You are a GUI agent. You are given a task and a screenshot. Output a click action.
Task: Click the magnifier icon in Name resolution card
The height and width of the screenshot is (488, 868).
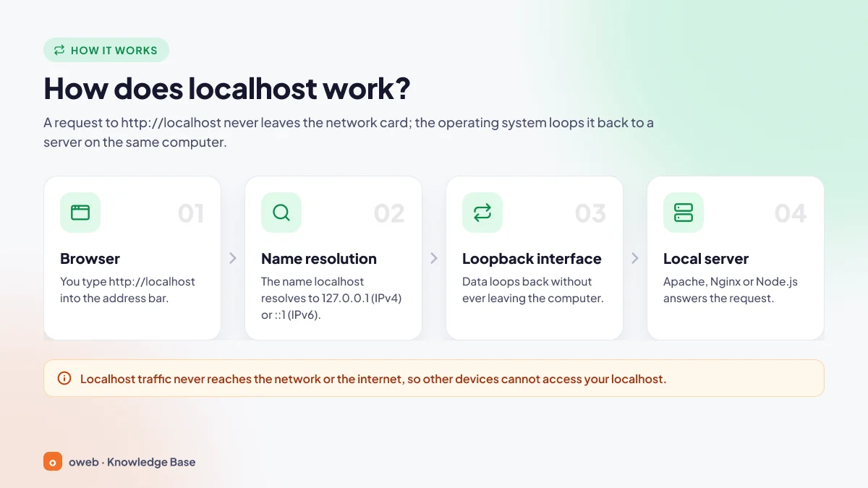click(x=281, y=213)
